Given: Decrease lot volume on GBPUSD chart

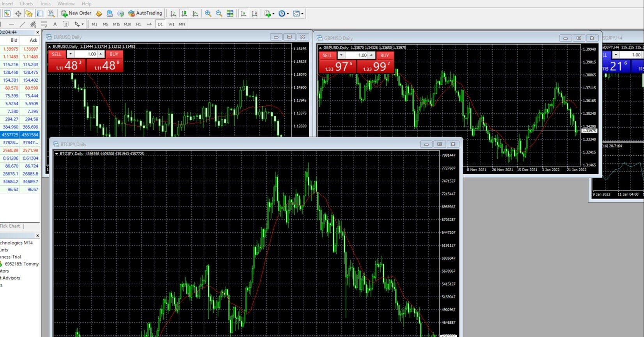Looking at the screenshot, I should pyautogui.click(x=341, y=55).
